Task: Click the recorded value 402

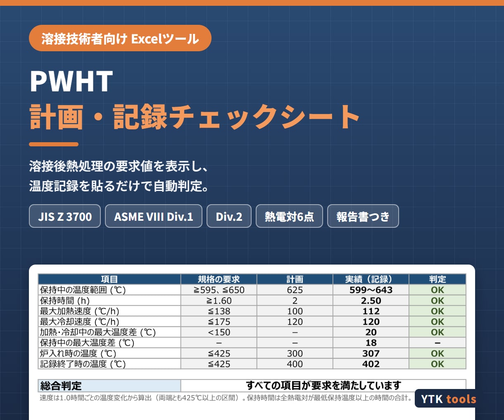Action: (371, 364)
